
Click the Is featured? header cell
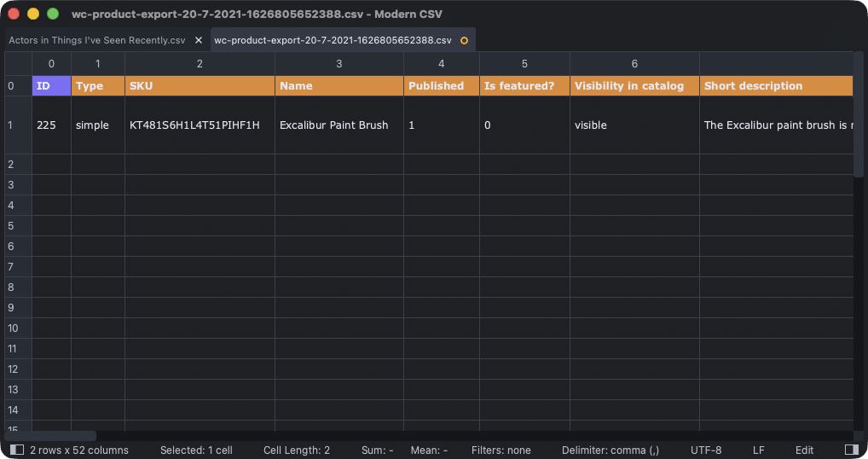pyautogui.click(x=524, y=86)
